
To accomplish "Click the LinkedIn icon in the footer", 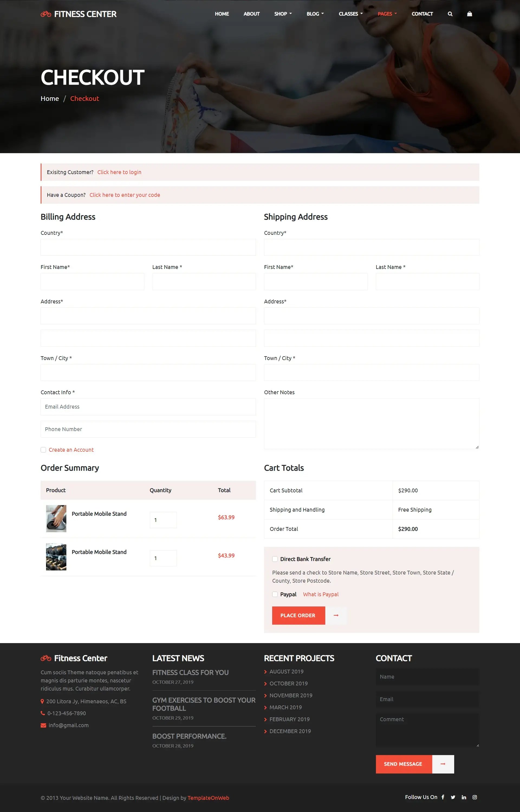I will click(464, 797).
